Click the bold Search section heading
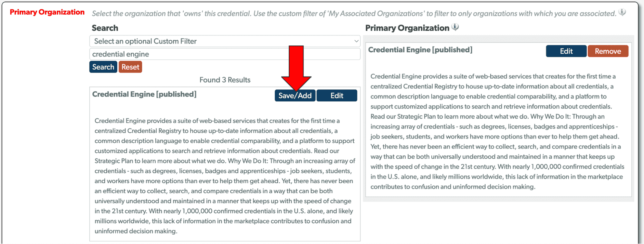The width and height of the screenshot is (644, 244). point(105,28)
